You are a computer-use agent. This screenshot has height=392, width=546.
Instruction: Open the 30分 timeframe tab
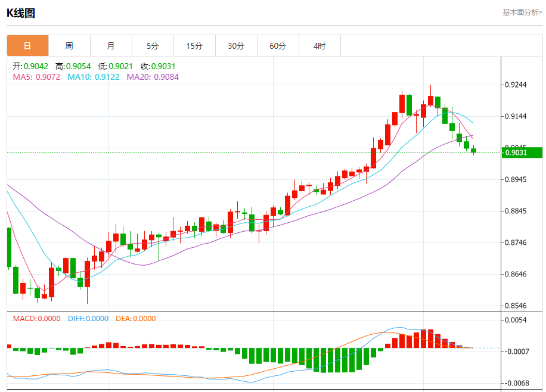pos(237,46)
